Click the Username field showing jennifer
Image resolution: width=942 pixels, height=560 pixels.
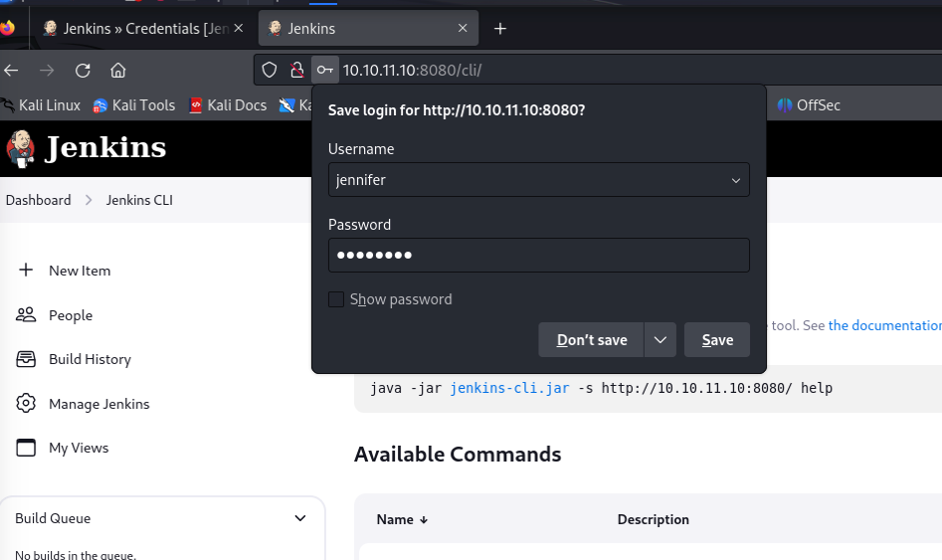point(539,180)
